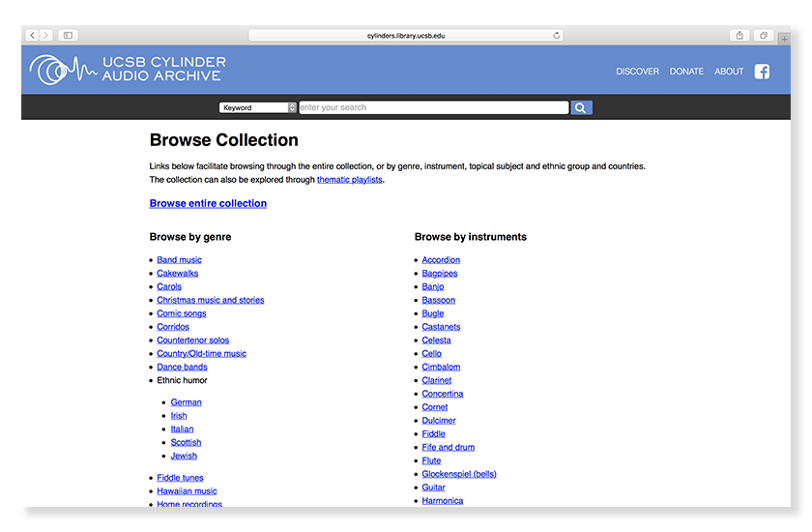Image resolution: width=812 pixels, height=532 pixels.
Task: Focus the 'enter your search' field
Action: (433, 108)
